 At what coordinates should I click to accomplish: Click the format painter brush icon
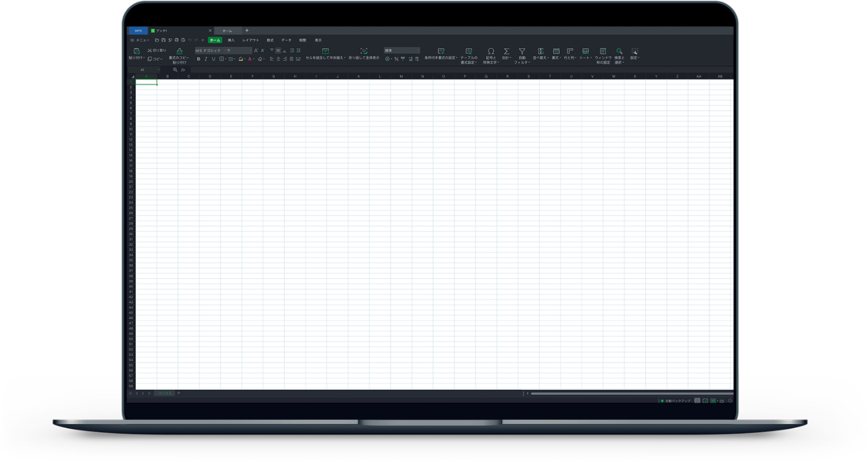(179, 51)
